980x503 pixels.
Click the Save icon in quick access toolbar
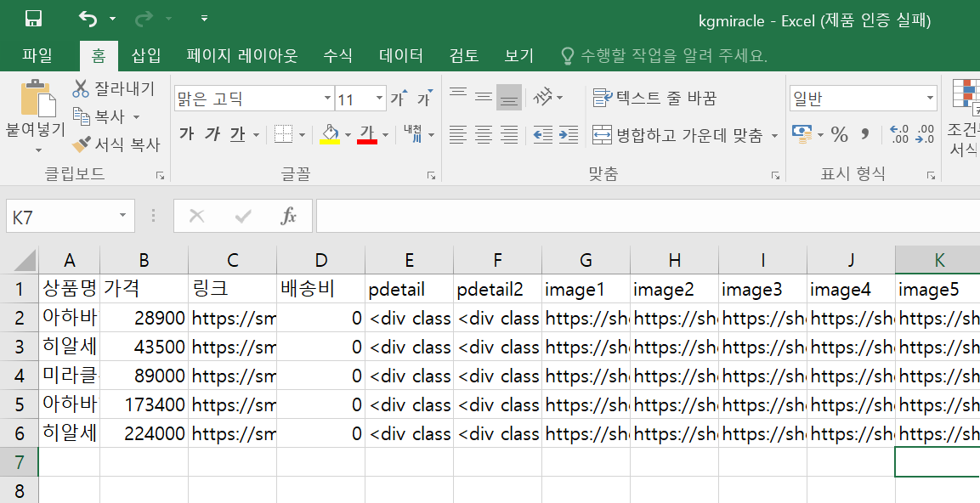pyautogui.click(x=34, y=19)
